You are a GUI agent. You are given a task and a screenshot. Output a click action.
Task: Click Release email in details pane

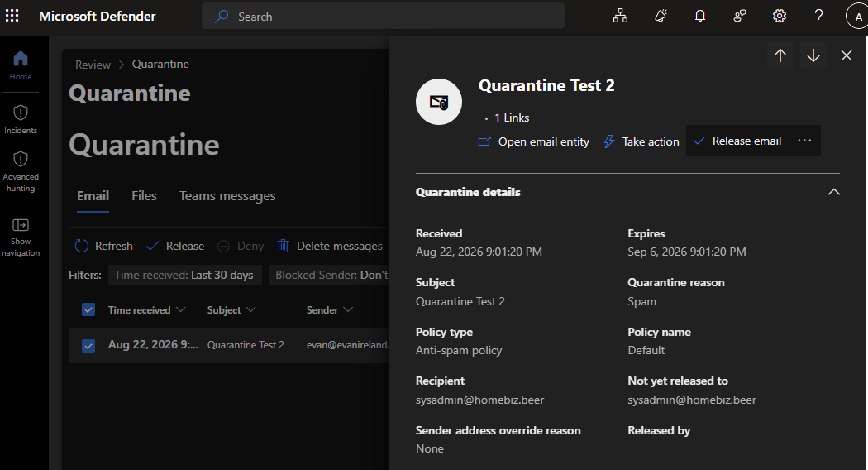tap(737, 141)
